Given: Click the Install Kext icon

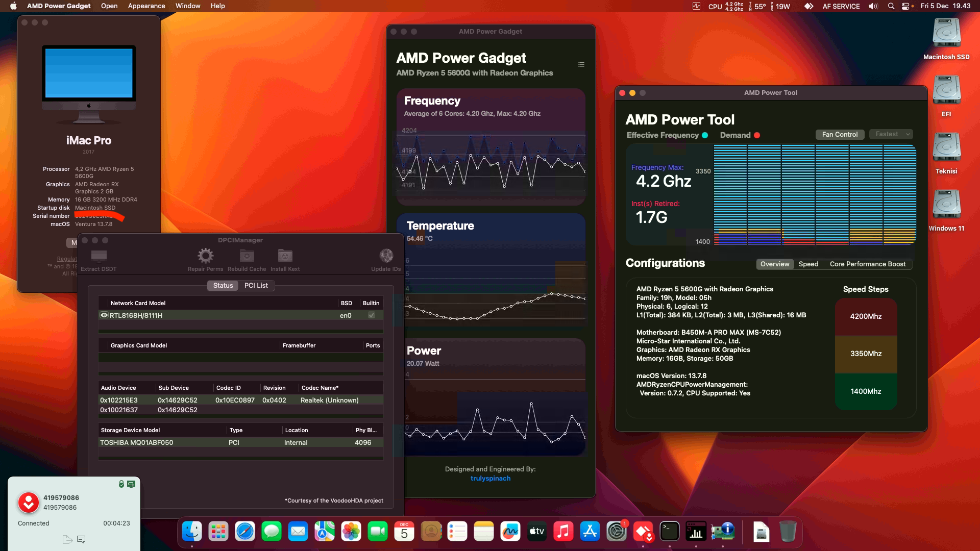Looking at the screenshot, I should [x=284, y=255].
